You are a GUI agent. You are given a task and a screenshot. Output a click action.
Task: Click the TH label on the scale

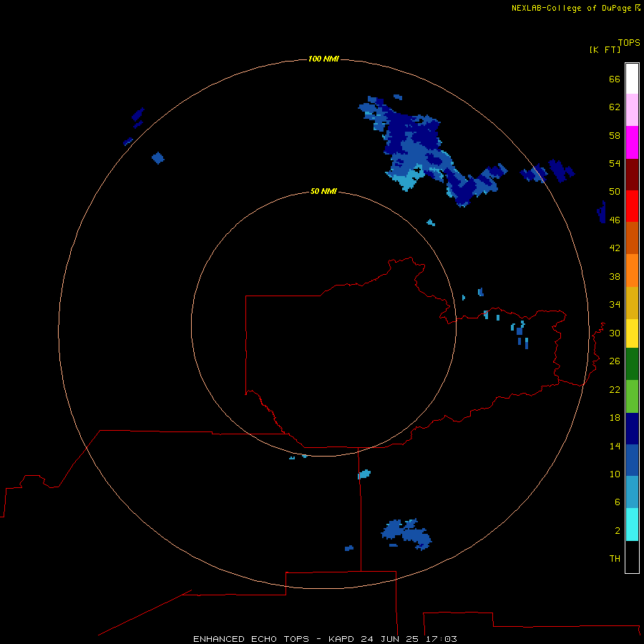pos(615,558)
